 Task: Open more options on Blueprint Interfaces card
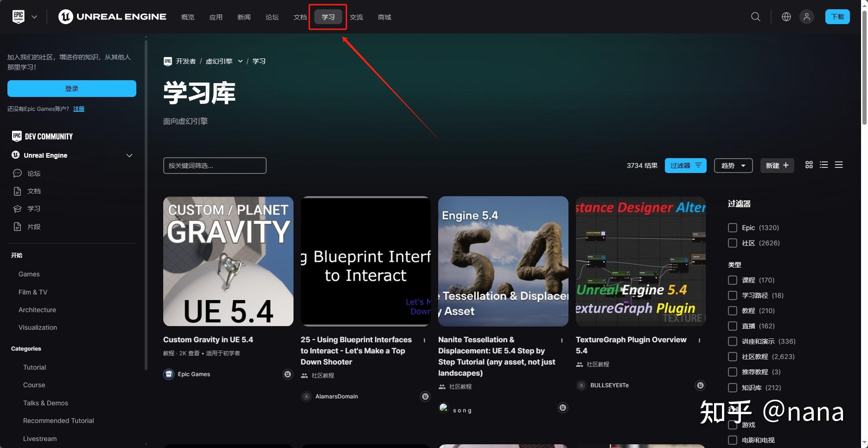(x=424, y=340)
